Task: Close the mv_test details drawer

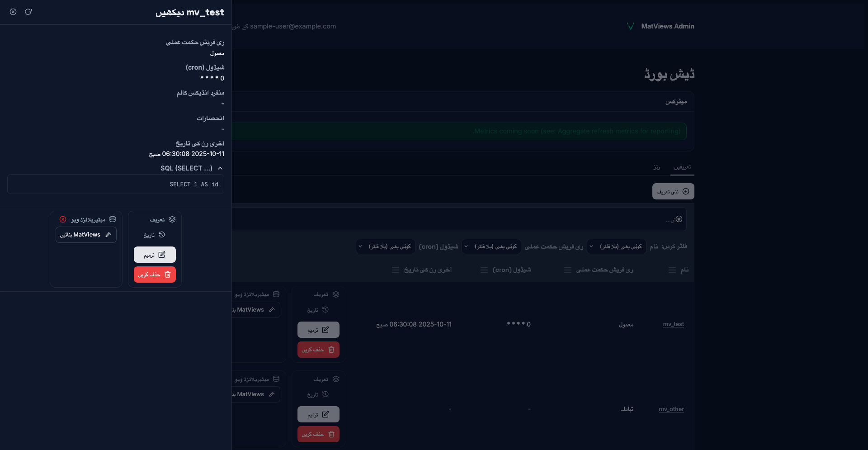Action: (x=13, y=12)
